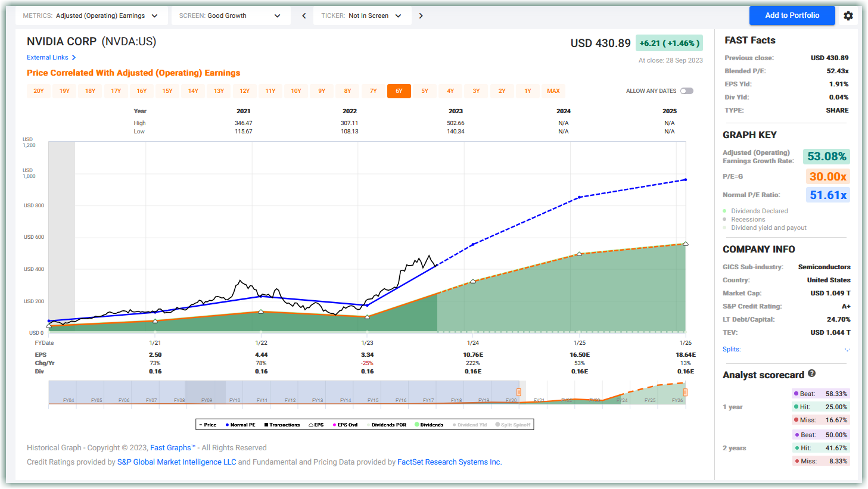The width and height of the screenshot is (868, 489).
Task: Click the Splits link in Company Info
Action: coord(732,349)
